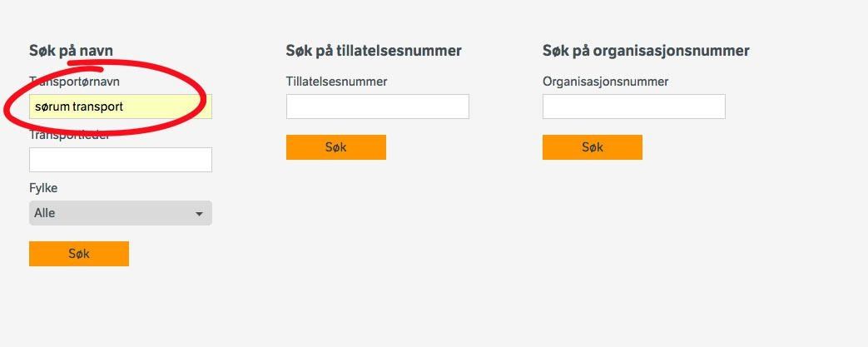Click the Transportleder field label
Image resolution: width=868 pixels, height=347 pixels.
tap(70, 136)
